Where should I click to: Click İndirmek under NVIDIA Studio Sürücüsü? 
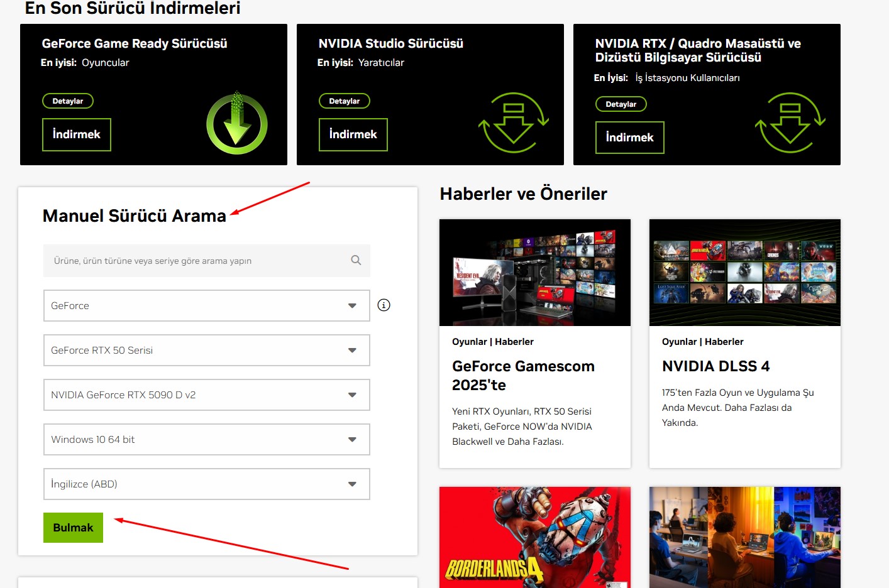[x=353, y=134]
